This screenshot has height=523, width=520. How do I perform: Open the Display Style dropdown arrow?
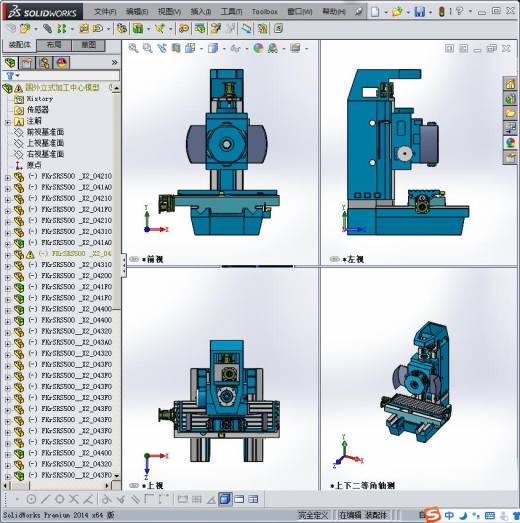point(224,49)
